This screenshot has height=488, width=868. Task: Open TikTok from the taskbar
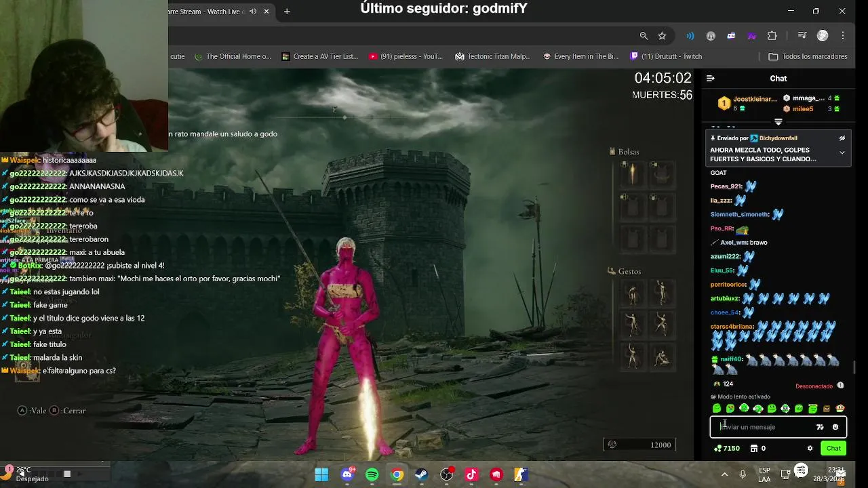click(x=472, y=474)
